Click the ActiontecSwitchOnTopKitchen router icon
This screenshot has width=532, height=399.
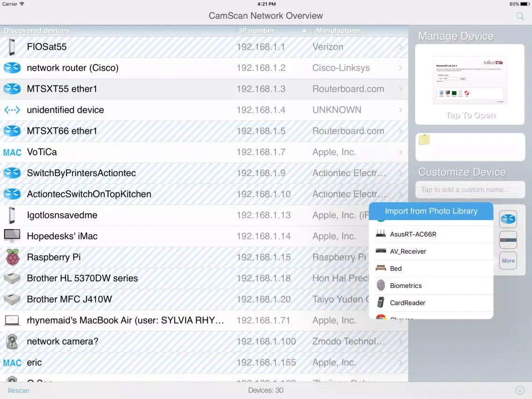click(x=12, y=194)
